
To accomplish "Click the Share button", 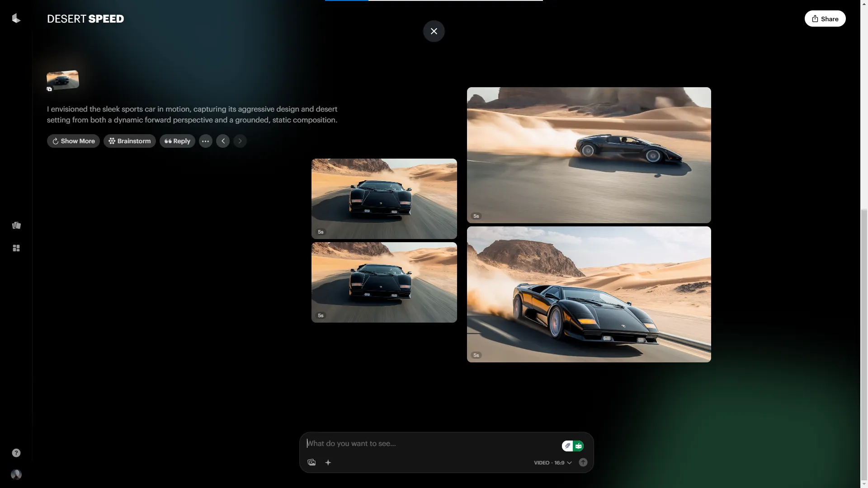I will [x=825, y=19].
